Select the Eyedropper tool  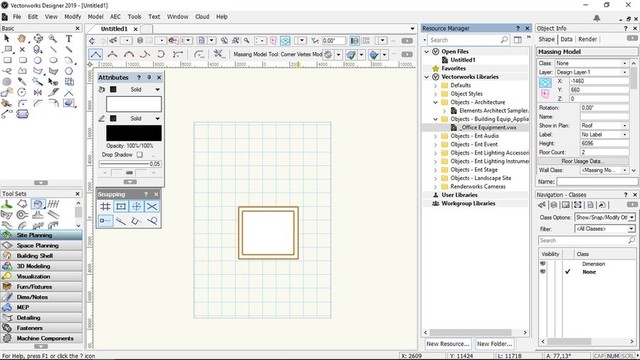[22, 82]
